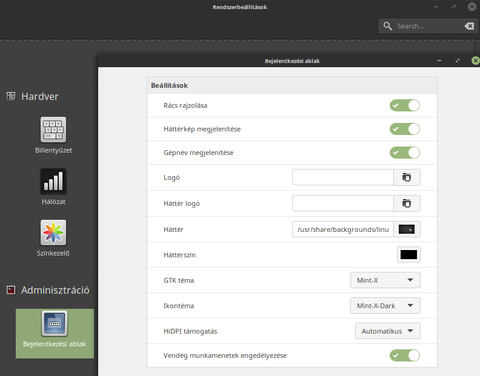Click the Adminisztráció category label

tap(55, 290)
